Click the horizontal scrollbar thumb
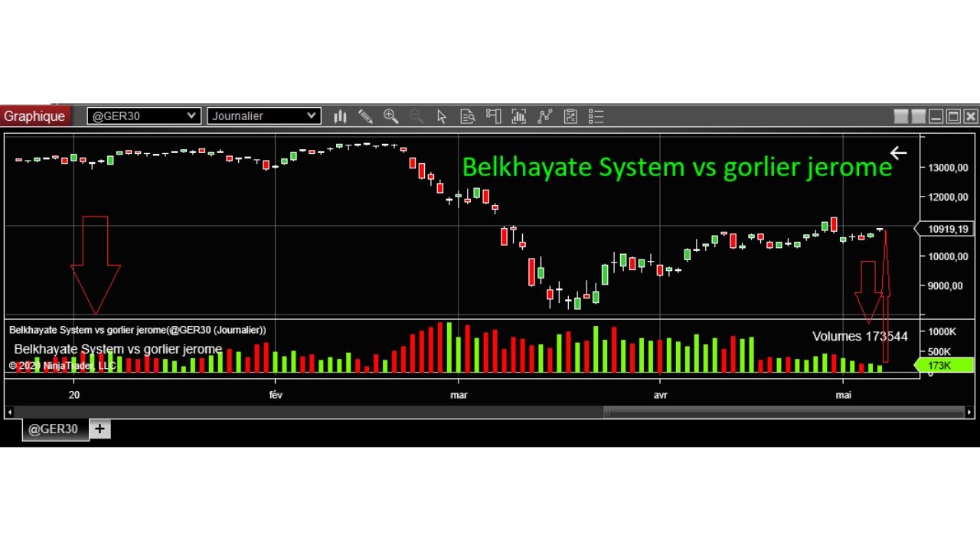The width and height of the screenshot is (980, 551). point(784,412)
